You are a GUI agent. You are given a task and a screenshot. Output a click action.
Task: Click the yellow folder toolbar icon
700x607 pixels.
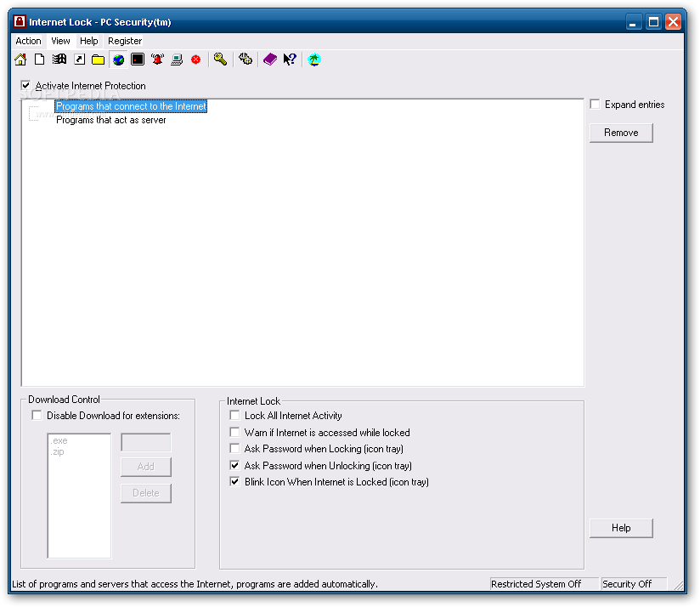click(99, 60)
